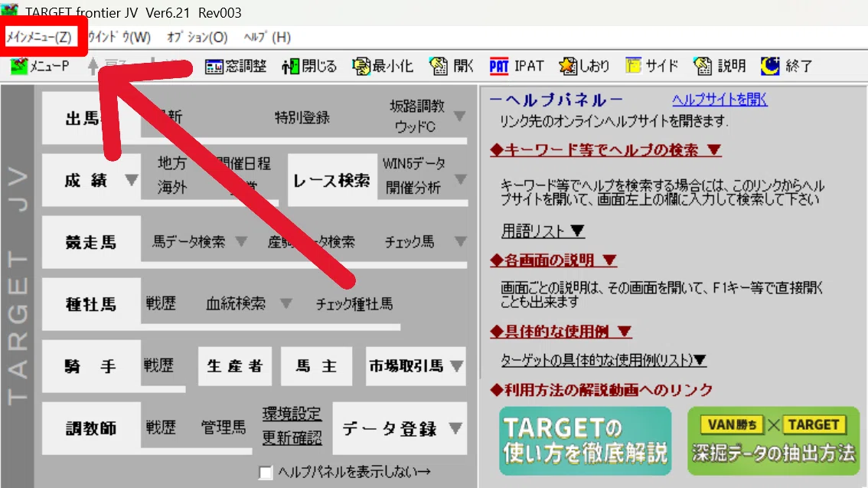Click the TARGET app title bar icon
Viewport: 868px width, 488px height.
[x=10, y=10]
